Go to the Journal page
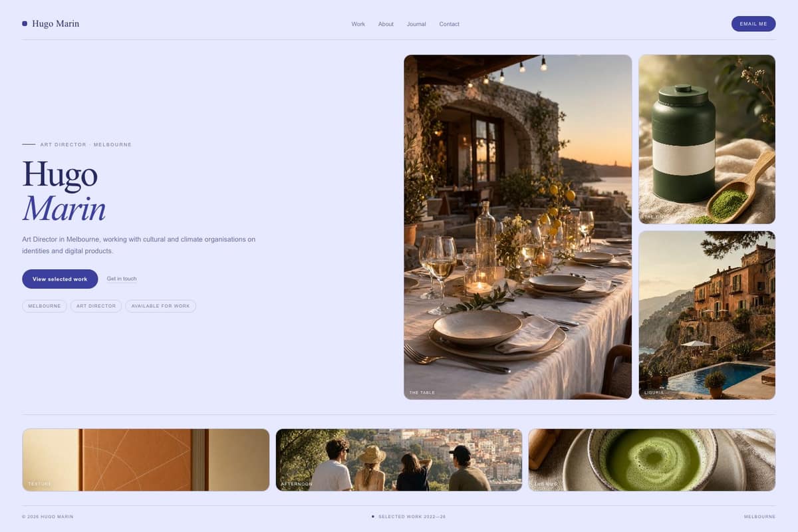Image resolution: width=798 pixels, height=532 pixels. pyautogui.click(x=416, y=24)
